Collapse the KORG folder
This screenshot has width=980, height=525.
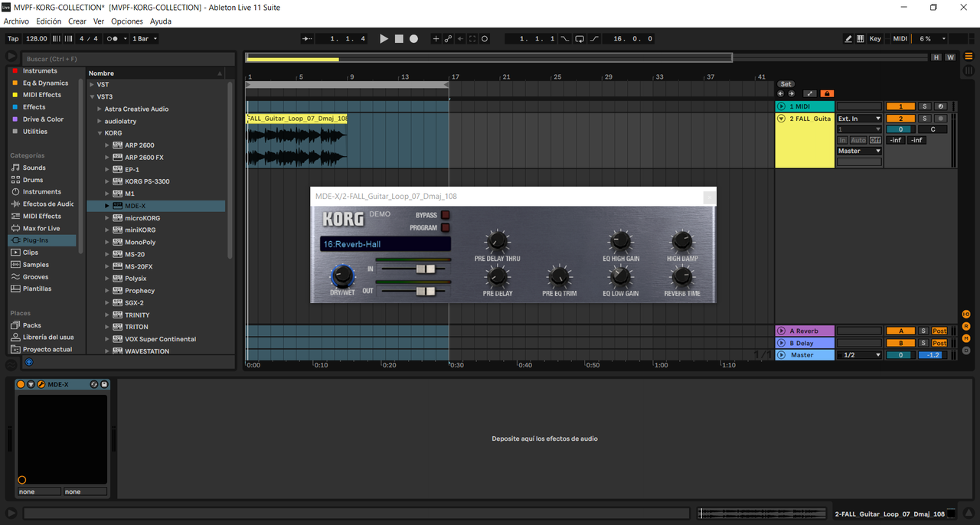100,133
